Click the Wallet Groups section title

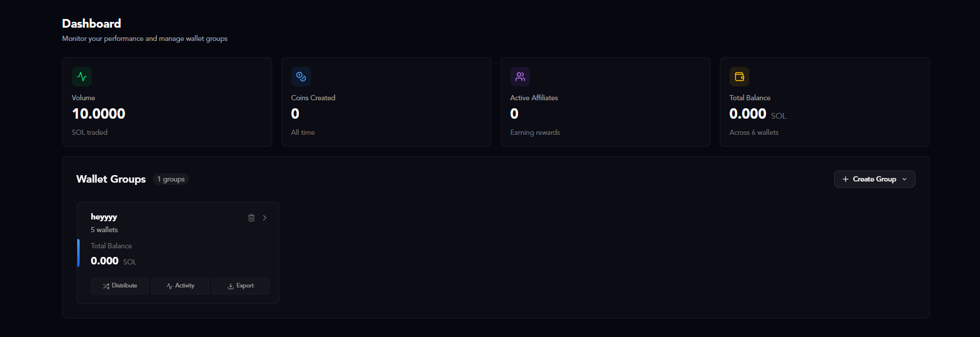[111, 179]
